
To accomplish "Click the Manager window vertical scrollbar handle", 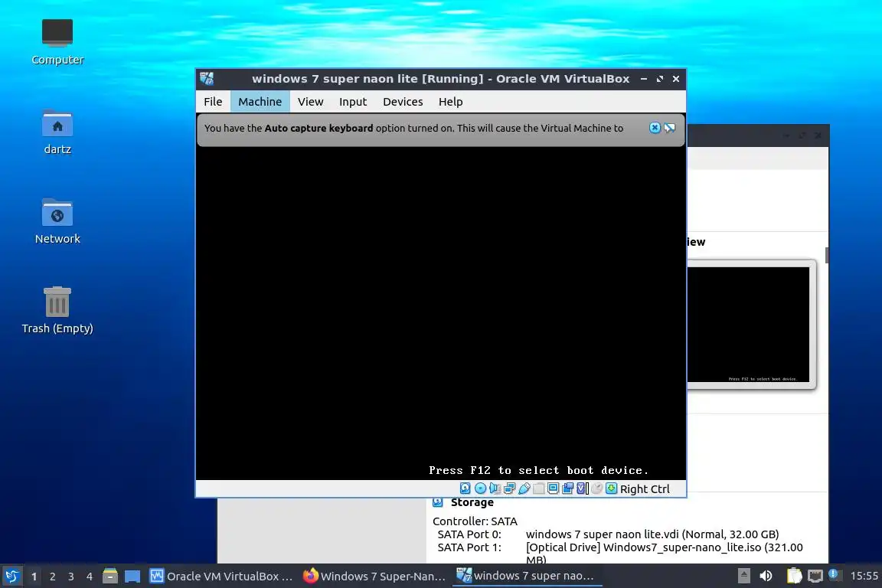I will [x=827, y=255].
